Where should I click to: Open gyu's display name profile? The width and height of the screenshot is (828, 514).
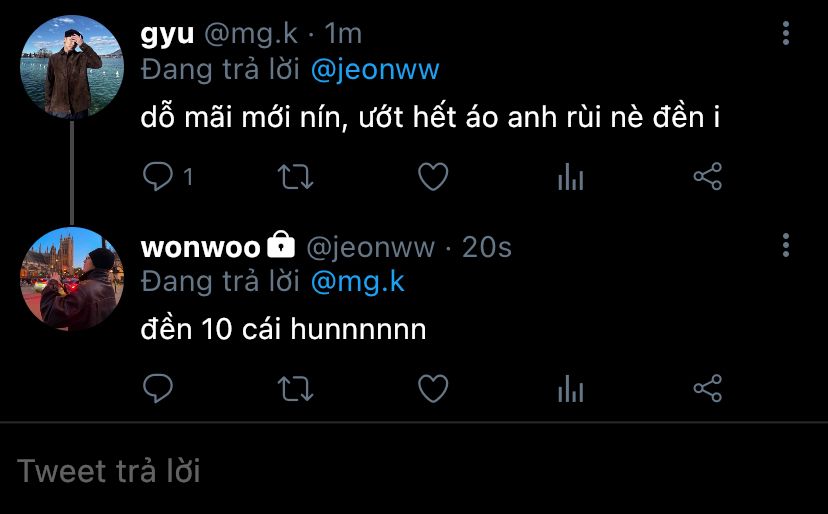tap(167, 34)
